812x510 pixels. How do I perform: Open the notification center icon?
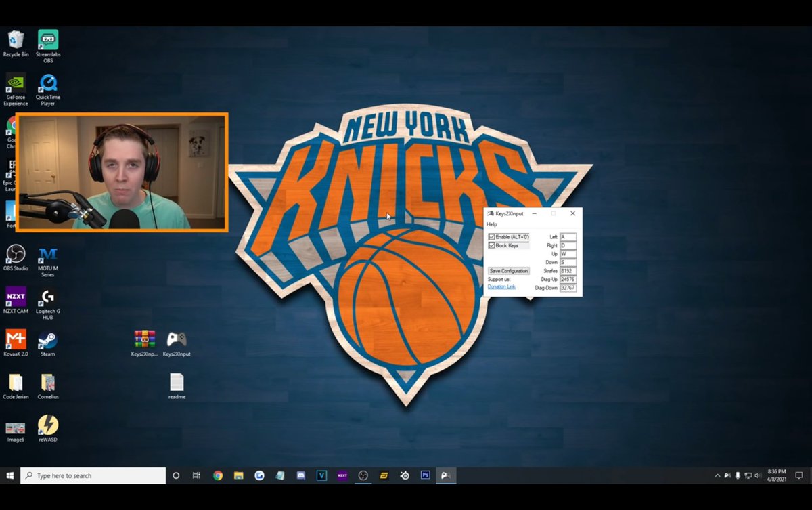(x=800, y=475)
